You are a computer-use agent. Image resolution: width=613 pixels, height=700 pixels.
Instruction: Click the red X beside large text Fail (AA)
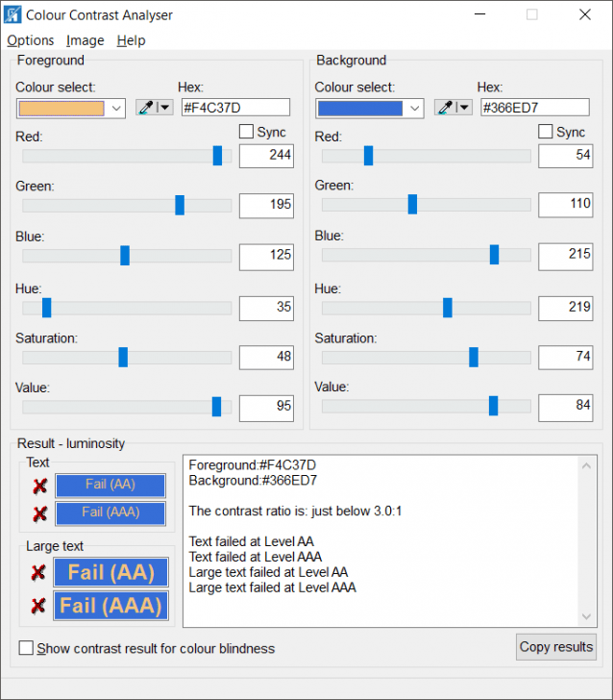38,572
